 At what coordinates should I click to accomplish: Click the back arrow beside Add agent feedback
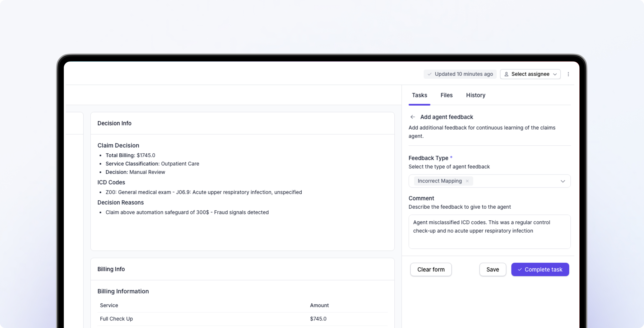click(x=413, y=117)
